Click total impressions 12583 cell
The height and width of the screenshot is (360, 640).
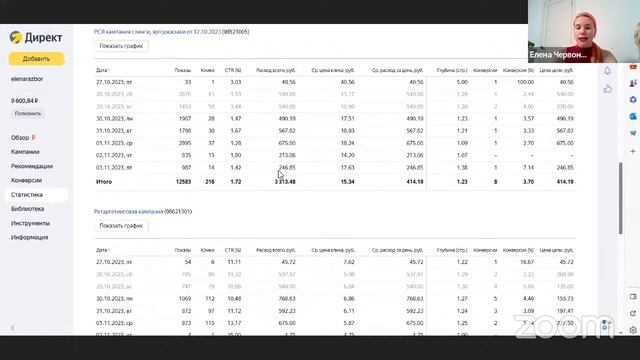pyautogui.click(x=183, y=182)
